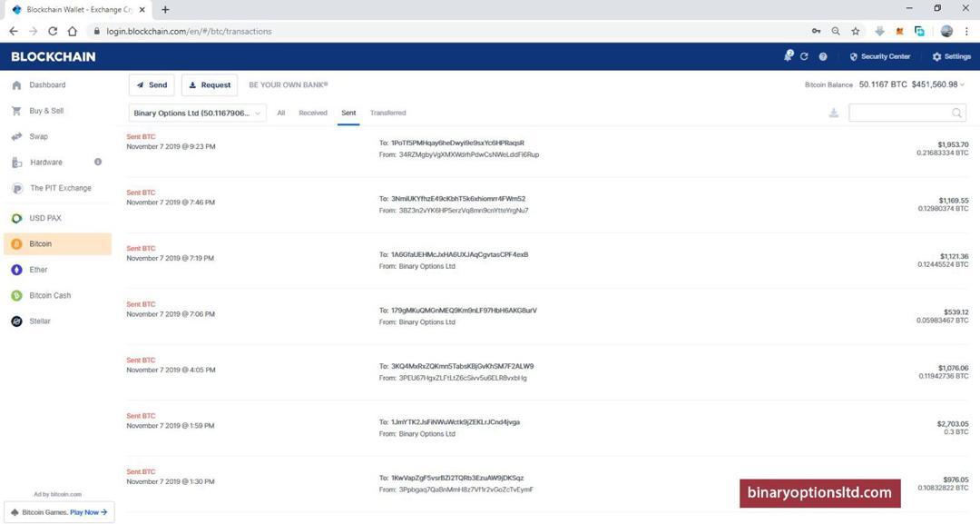Viewport: 980px width, 524px height.
Task: Click the Request button
Action: pyautogui.click(x=210, y=85)
